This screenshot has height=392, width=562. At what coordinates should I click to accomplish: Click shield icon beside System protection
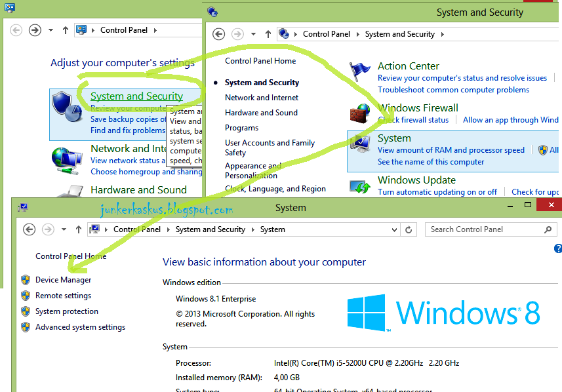point(26,311)
